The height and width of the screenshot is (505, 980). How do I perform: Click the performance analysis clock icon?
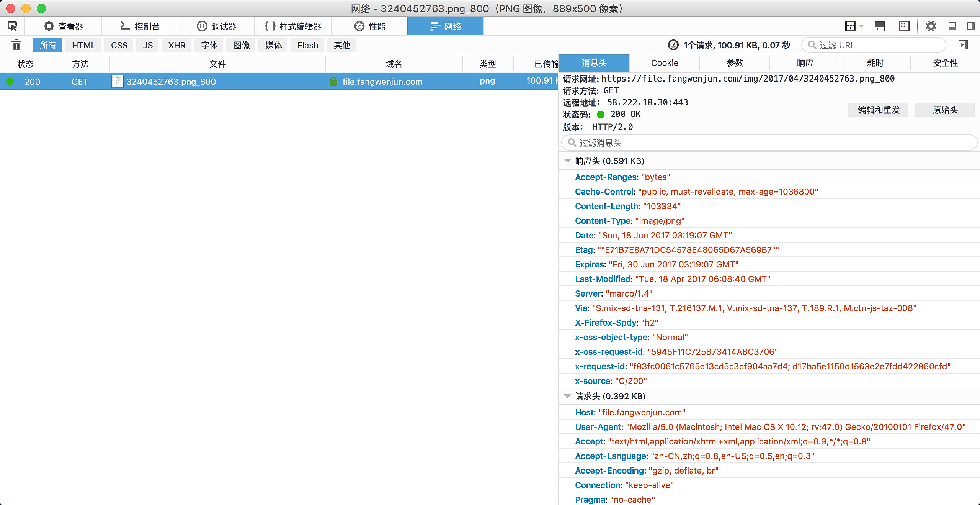tap(673, 45)
